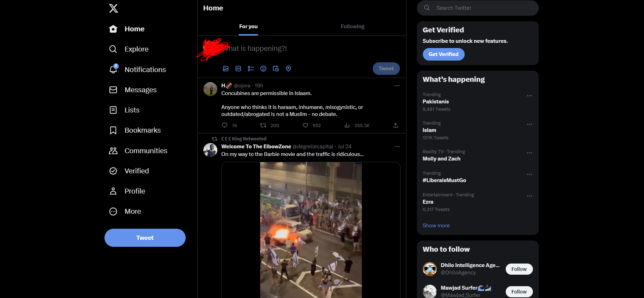This screenshot has height=298, width=644.
Task: Open options for Ezra trend
Action: click(529, 196)
